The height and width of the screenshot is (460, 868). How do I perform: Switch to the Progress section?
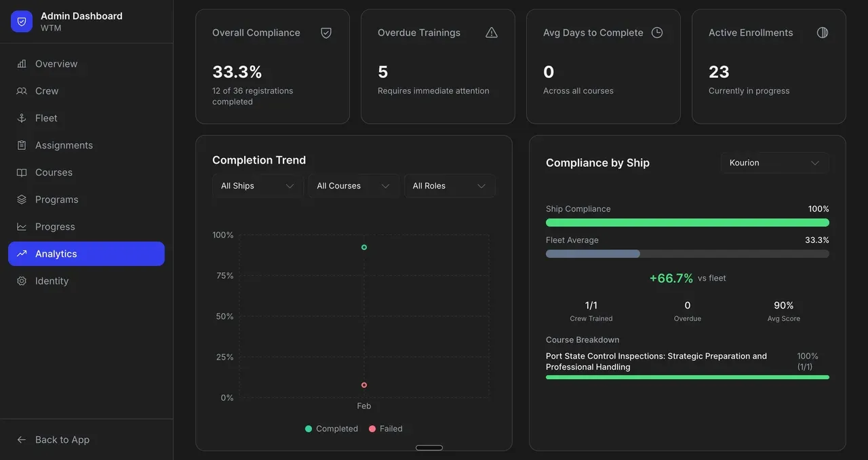point(55,226)
